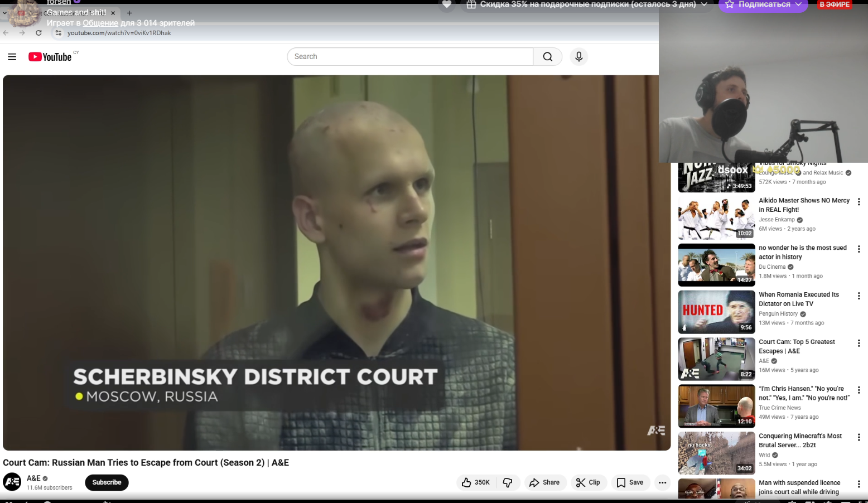Select the HUNTED thumbnail
868x503 pixels.
[716, 312]
